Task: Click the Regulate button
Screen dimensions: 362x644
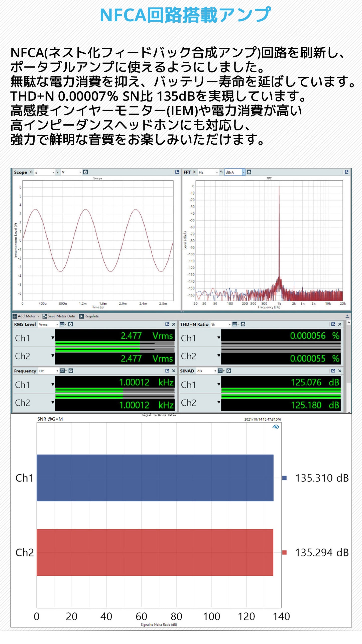Action: (89, 316)
